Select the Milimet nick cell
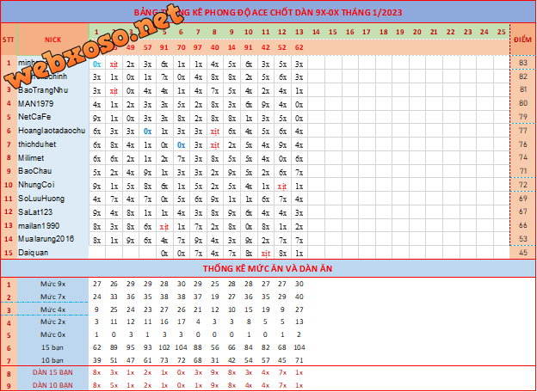Screen dimensions: 537x392 (x=52, y=158)
